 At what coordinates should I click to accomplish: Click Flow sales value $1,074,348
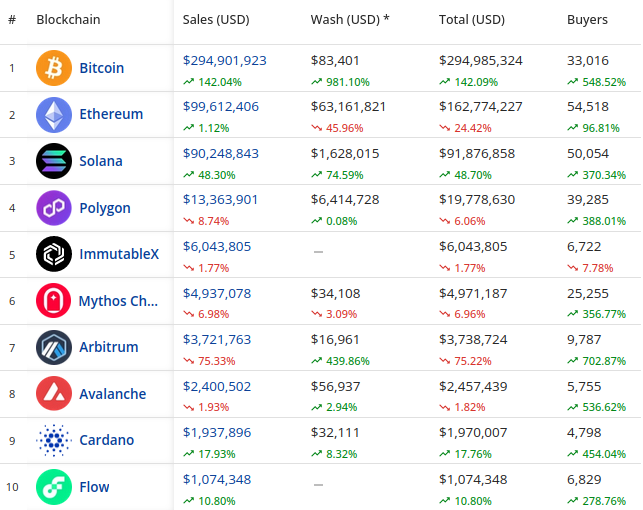point(217,480)
